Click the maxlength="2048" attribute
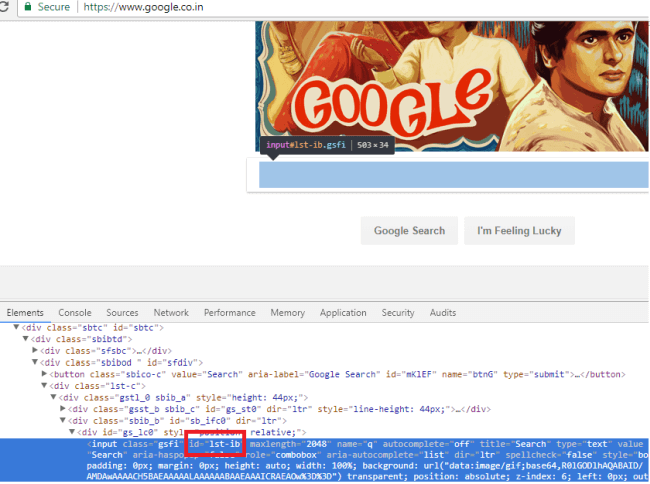 click(290, 444)
